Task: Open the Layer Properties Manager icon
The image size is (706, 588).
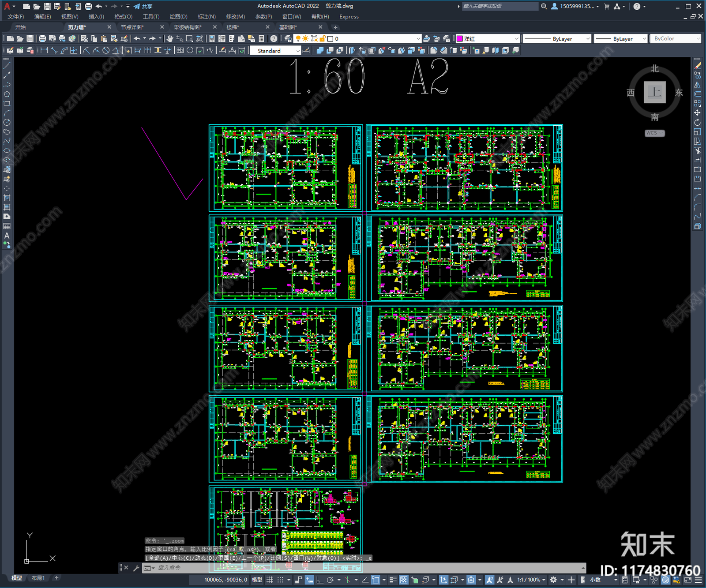Action: click(288, 39)
